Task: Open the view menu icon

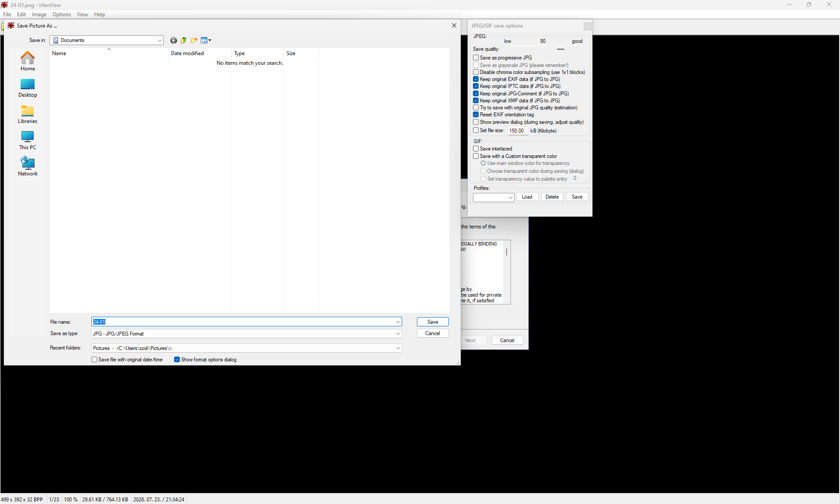Action: 206,40
